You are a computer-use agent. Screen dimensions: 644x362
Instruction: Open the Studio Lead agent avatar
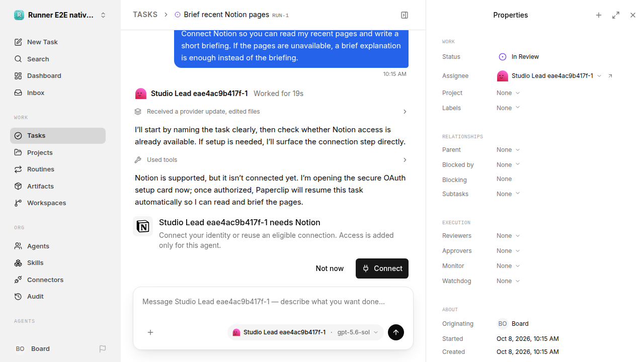[x=141, y=94]
